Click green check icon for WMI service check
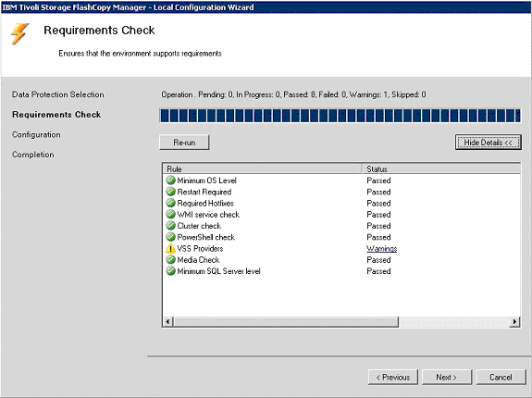This screenshot has width=532, height=398. click(x=170, y=215)
